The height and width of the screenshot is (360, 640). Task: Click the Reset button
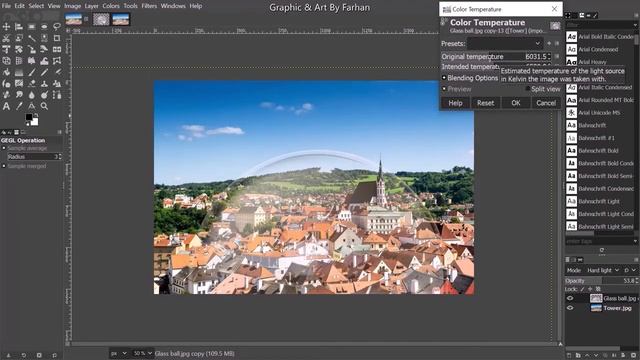(485, 103)
